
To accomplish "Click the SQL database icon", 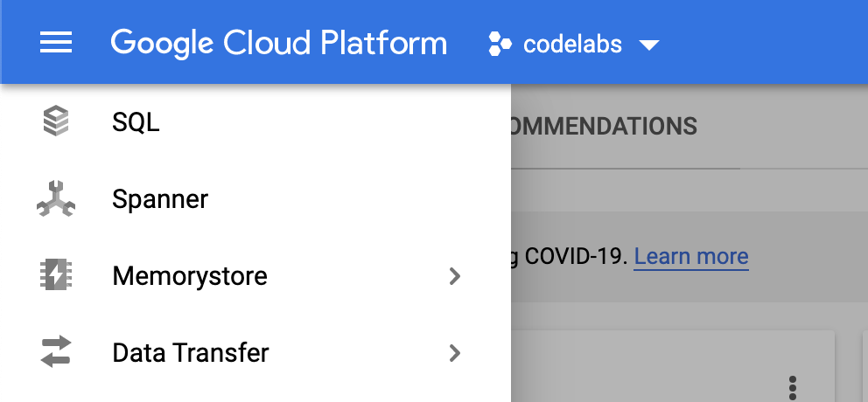I will pos(56,121).
